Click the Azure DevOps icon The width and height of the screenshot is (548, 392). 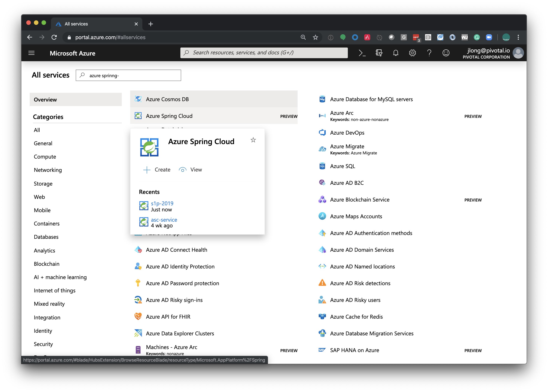tap(322, 133)
